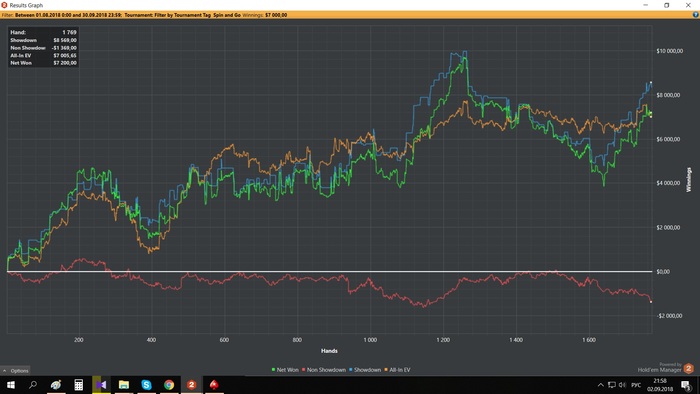Screen dimensions: 700x394
Task: Open the volume control tray icon
Action: click(x=622, y=385)
